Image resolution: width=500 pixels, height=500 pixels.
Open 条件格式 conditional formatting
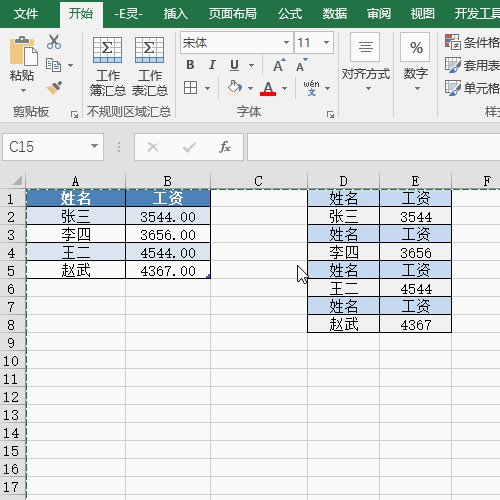473,42
